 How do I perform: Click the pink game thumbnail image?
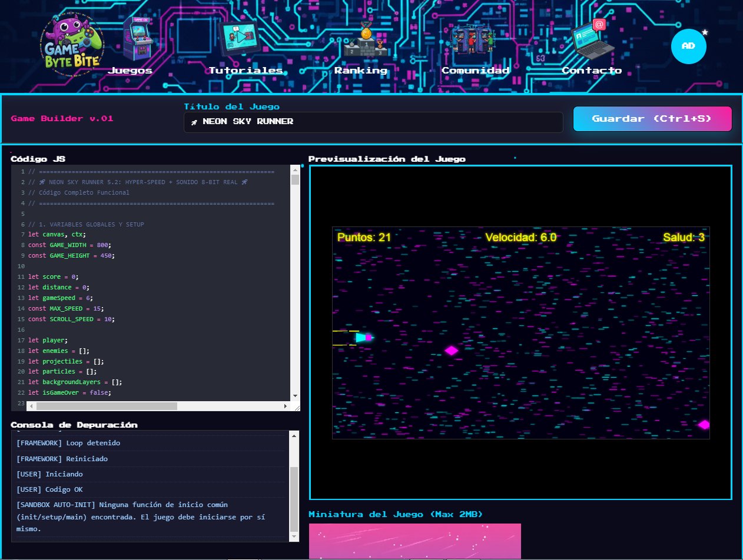(414, 541)
